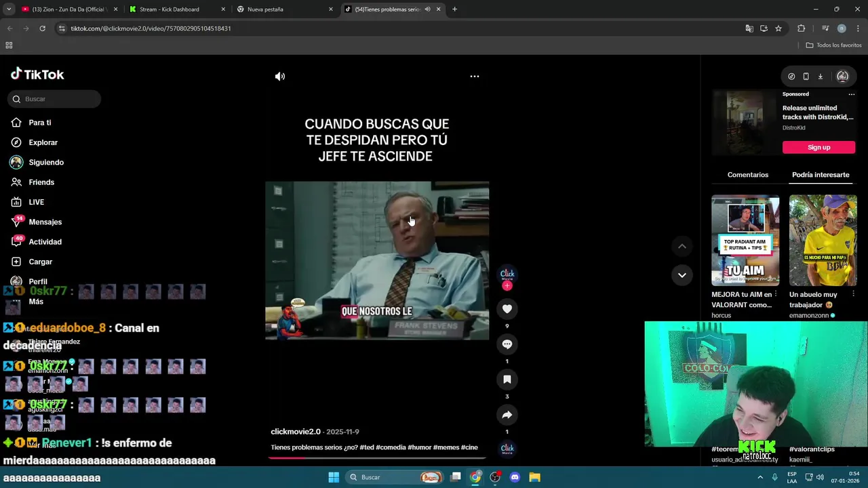Screen dimensions: 868x488
Task: Open a new browser tab
Action: point(454,9)
